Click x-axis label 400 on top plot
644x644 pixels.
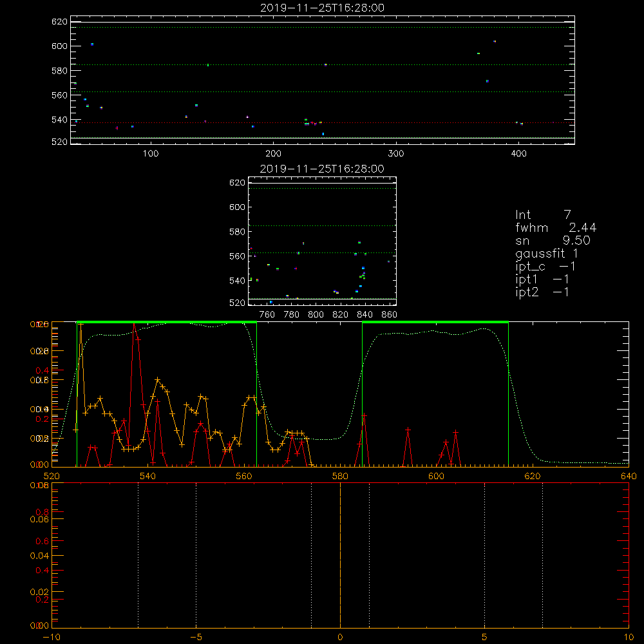click(518, 154)
